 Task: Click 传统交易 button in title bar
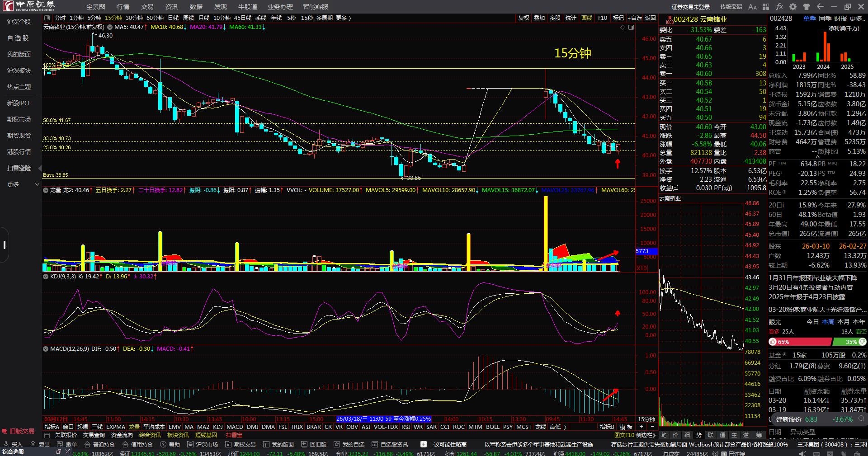731,7
